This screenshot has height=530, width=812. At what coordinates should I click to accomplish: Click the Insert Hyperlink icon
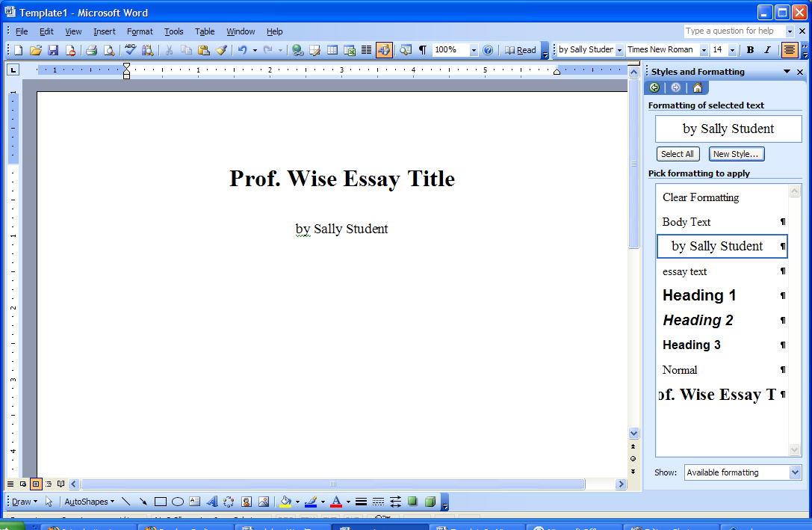point(297,50)
